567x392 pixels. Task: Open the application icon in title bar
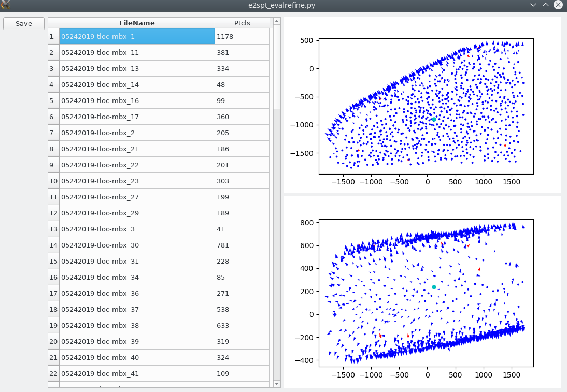6,5
